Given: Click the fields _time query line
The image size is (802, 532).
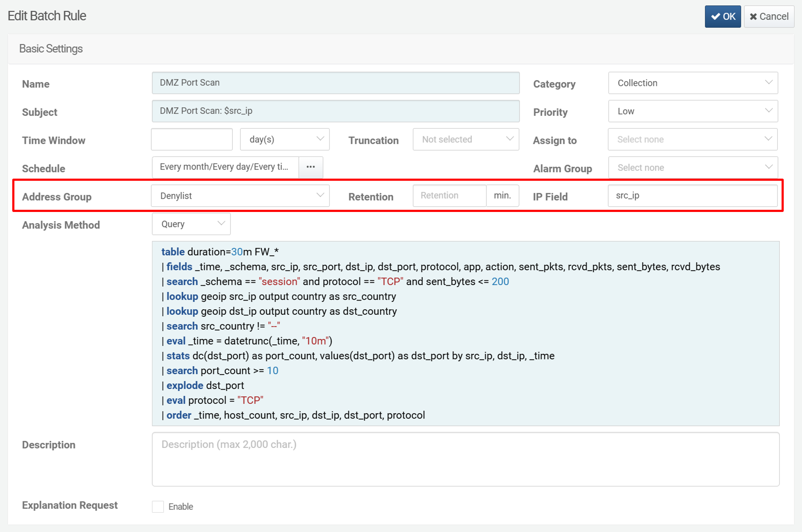Looking at the screenshot, I should 441,267.
